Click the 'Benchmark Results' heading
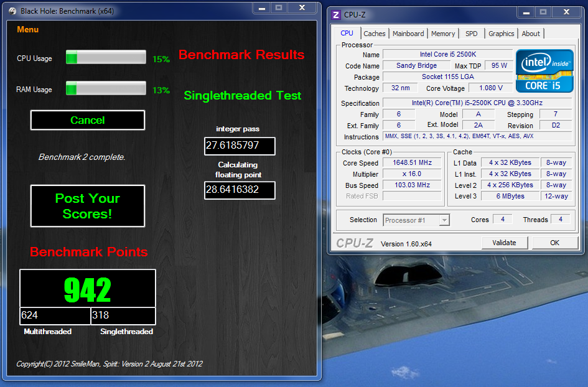 (241, 55)
